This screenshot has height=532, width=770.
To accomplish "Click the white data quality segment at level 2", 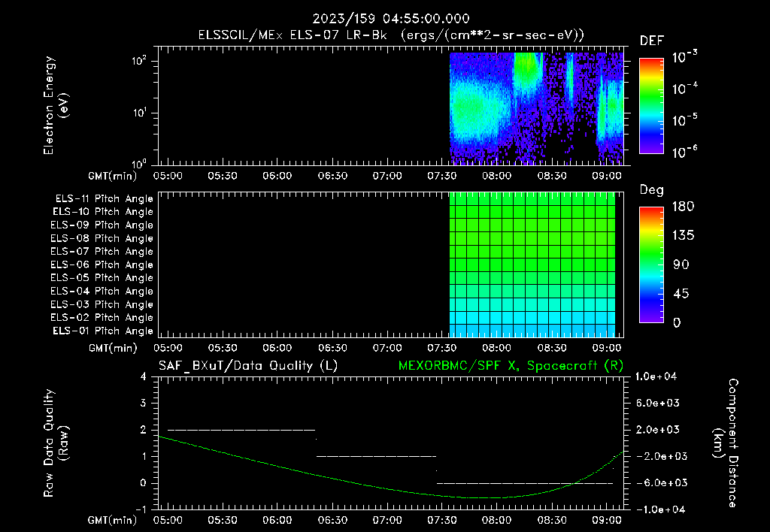I will point(241,430).
